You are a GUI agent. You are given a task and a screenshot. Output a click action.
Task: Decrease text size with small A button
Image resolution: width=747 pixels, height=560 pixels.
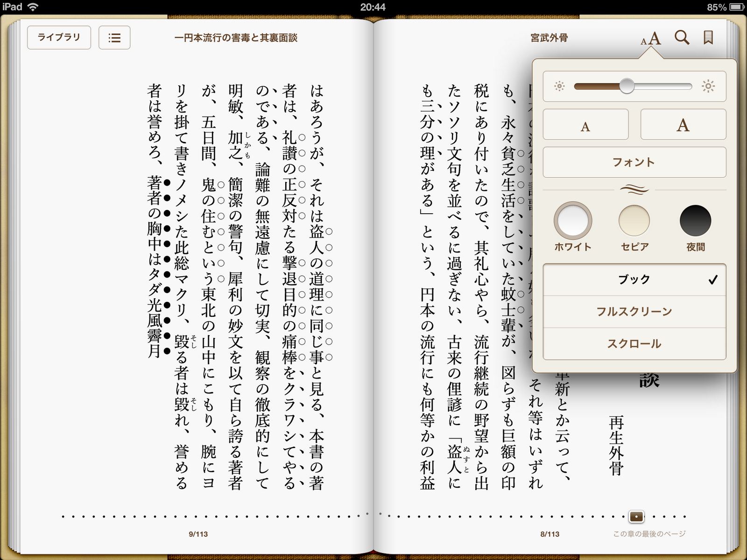[x=585, y=125]
